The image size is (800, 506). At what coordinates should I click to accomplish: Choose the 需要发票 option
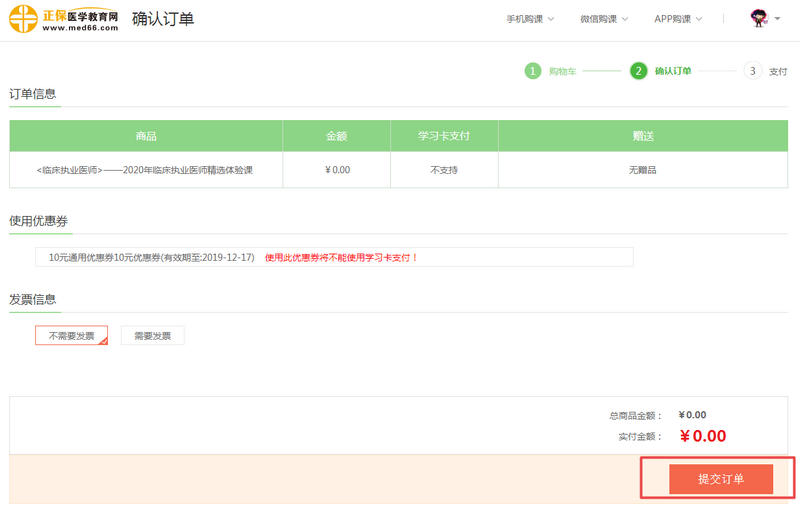152,336
